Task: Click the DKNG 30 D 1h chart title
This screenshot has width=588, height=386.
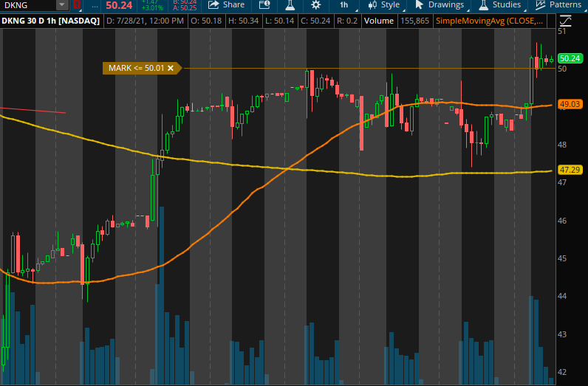Action: (51, 21)
